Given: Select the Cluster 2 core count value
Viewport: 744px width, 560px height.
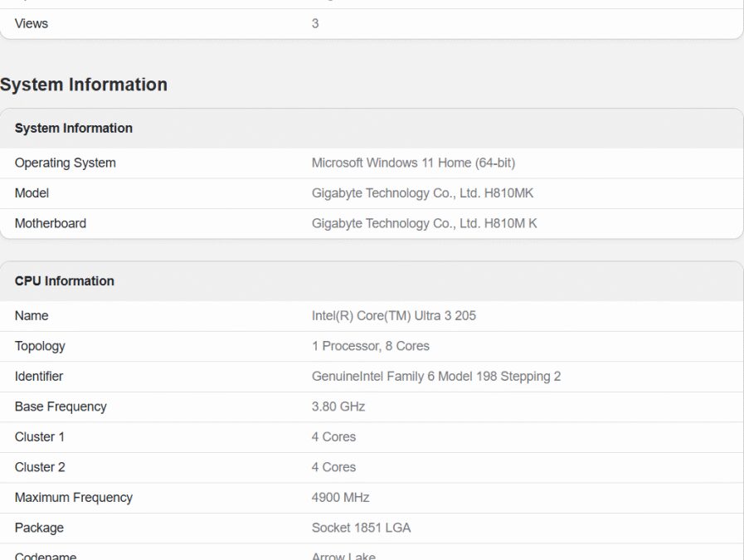Looking at the screenshot, I should (x=333, y=467).
